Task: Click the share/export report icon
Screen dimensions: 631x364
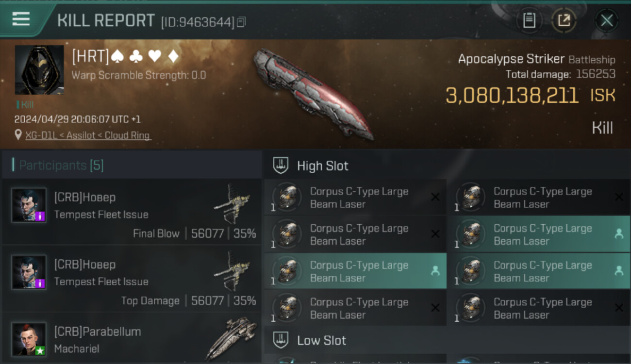Action: coord(564,20)
